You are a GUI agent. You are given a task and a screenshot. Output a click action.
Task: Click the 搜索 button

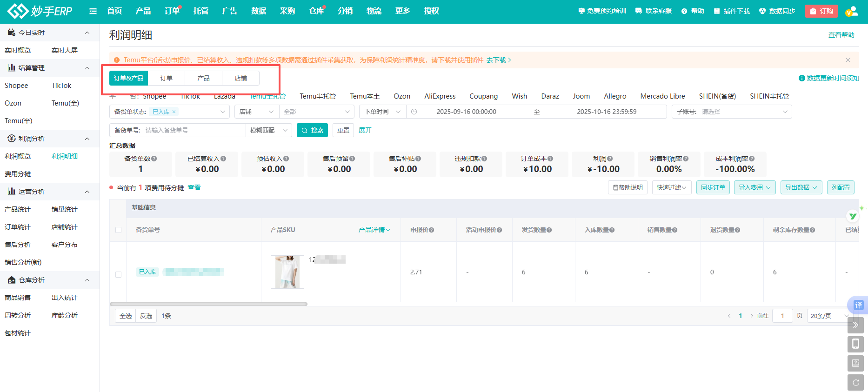(312, 130)
